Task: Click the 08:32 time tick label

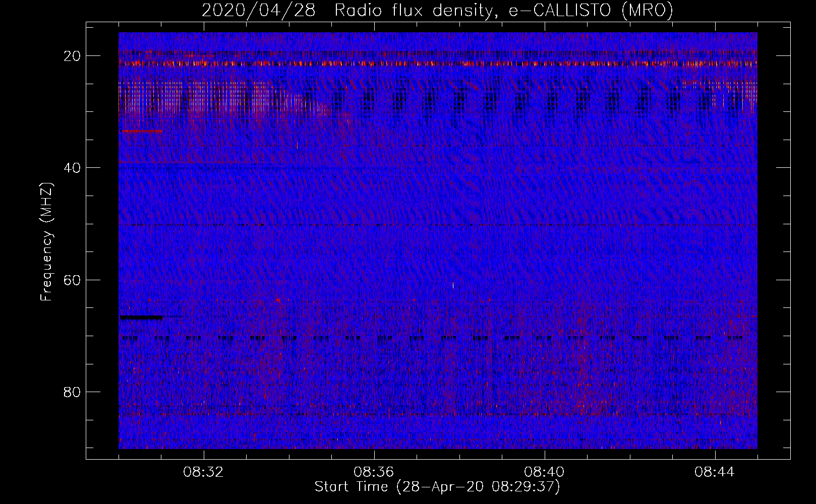Action: [x=203, y=472]
